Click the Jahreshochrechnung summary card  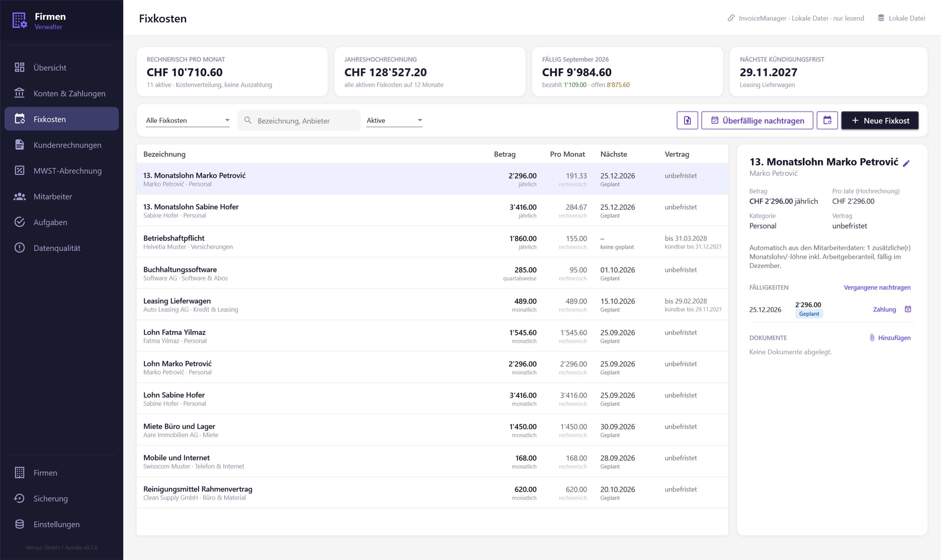pos(430,72)
